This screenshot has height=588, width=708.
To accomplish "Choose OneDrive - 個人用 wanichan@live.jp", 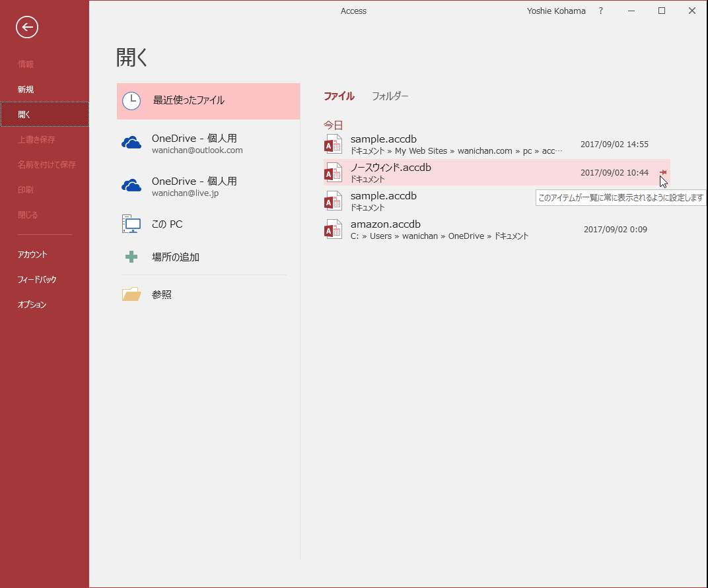I will (x=208, y=186).
